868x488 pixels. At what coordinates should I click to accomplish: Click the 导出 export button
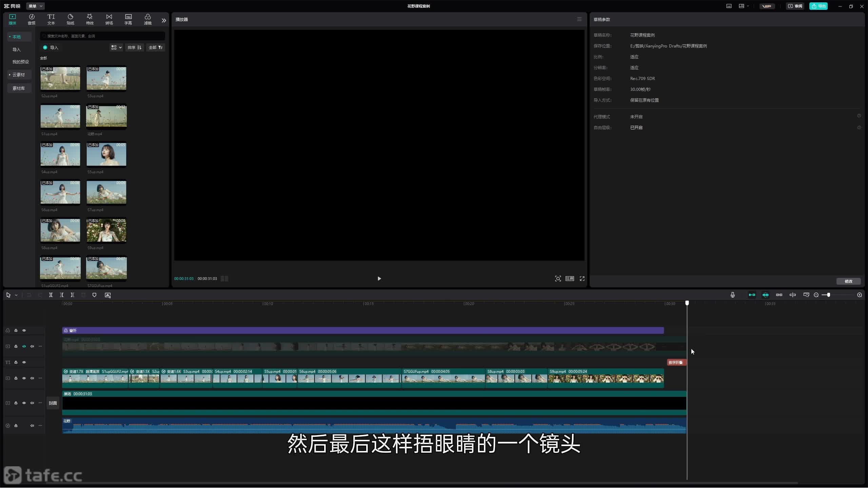point(818,6)
